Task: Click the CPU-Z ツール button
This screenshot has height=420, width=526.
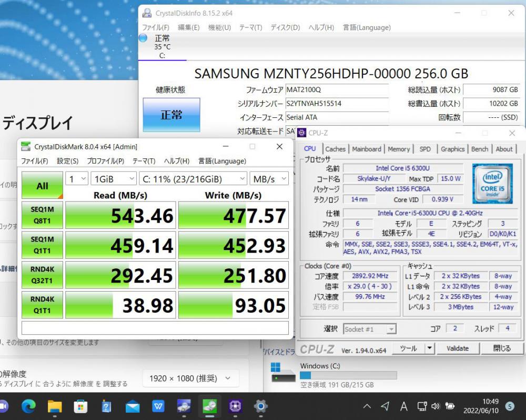Action: click(x=408, y=348)
